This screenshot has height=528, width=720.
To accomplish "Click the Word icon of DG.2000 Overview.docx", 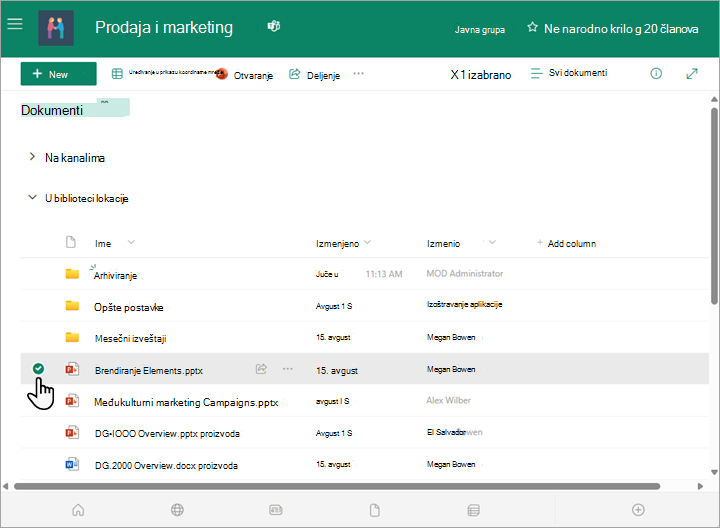I will coord(72,464).
